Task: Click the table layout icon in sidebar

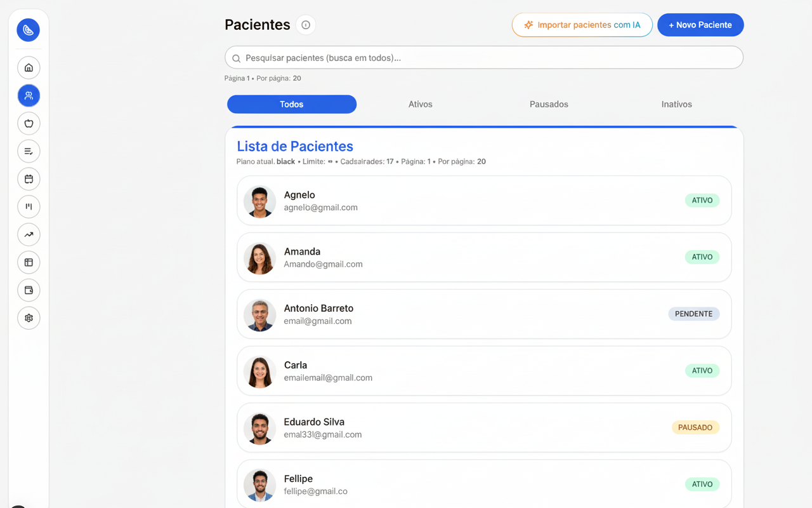Action: click(29, 262)
